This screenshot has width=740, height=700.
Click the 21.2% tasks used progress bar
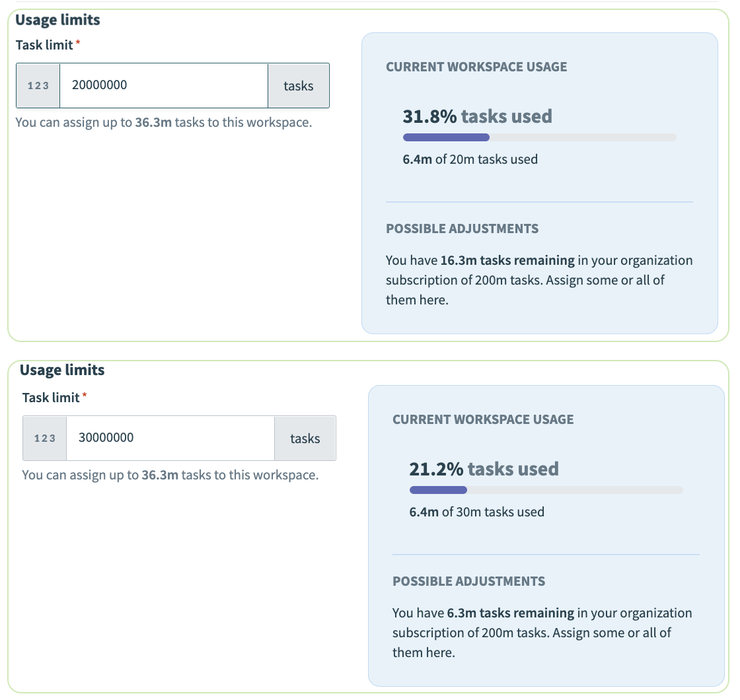point(546,490)
